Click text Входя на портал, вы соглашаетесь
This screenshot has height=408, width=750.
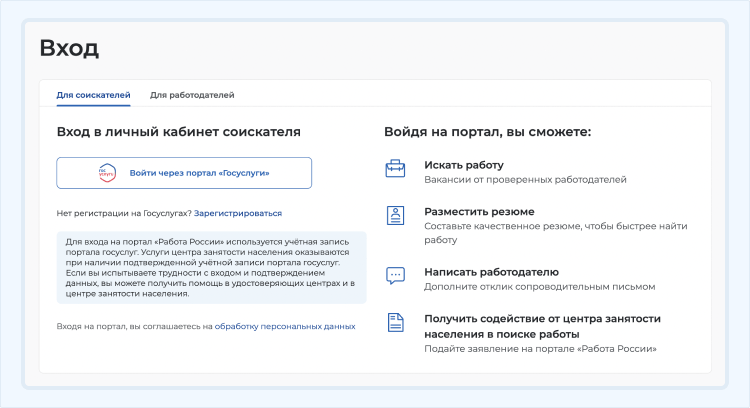click(134, 326)
